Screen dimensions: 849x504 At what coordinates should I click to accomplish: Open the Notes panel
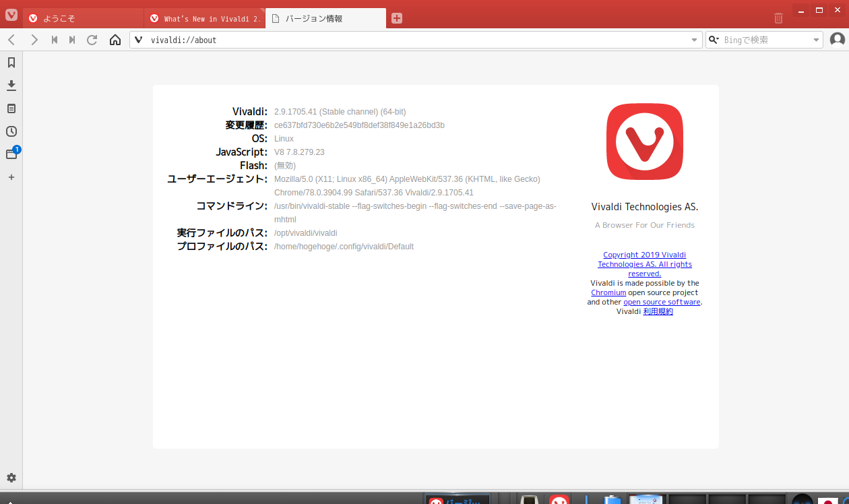[11, 108]
